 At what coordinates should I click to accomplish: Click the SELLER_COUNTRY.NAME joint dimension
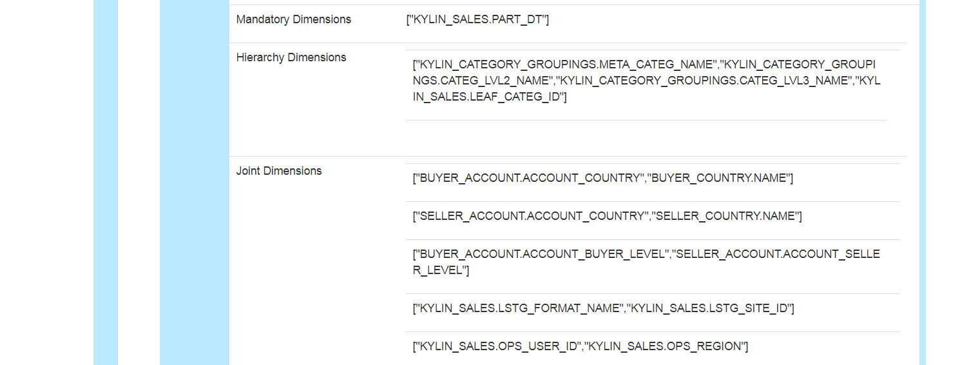pyautogui.click(x=725, y=216)
